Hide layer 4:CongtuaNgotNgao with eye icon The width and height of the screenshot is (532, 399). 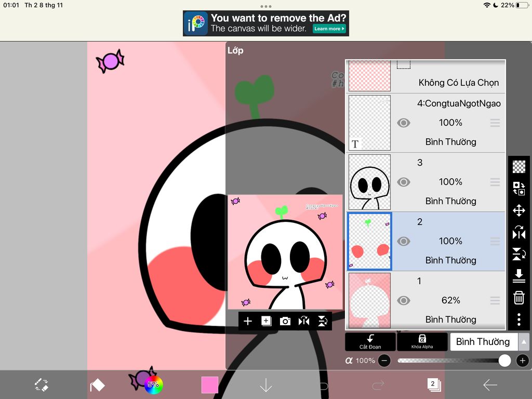(403, 123)
